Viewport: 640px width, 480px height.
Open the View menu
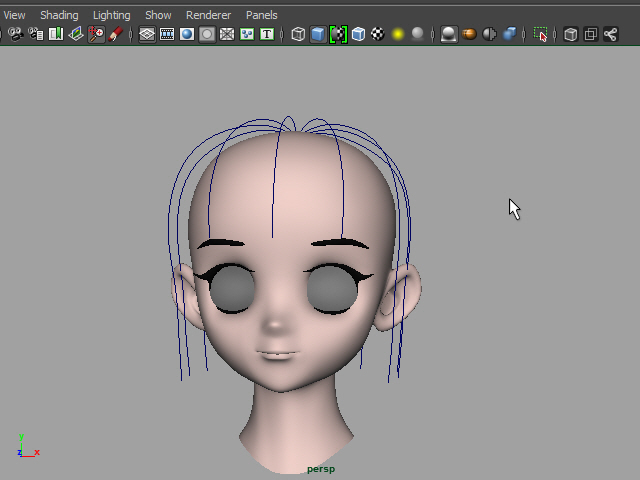pos(15,15)
